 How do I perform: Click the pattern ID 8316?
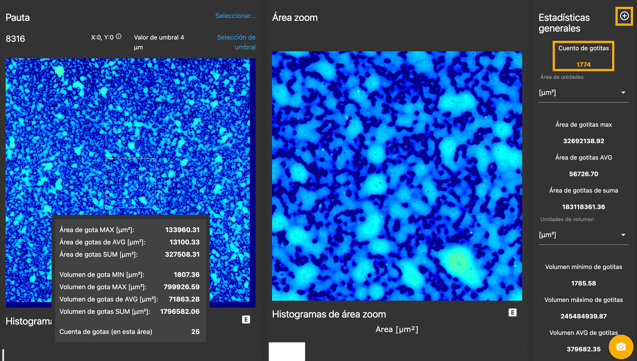coord(15,39)
